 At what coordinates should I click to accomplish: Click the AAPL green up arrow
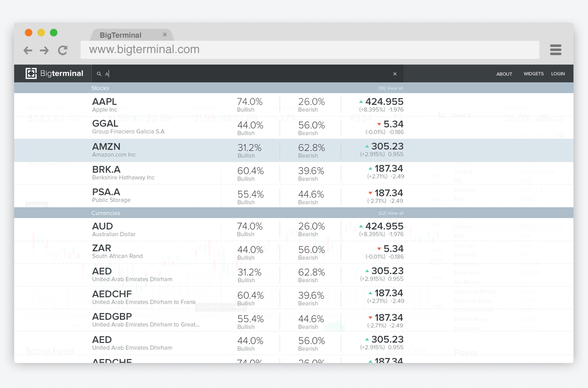(x=361, y=102)
